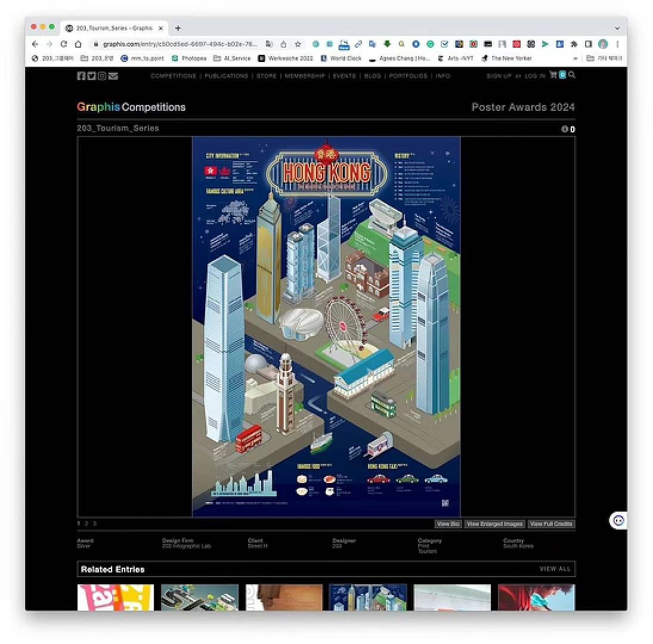Click View Full Credits button
The width and height of the screenshot is (653, 644).
[551, 524]
